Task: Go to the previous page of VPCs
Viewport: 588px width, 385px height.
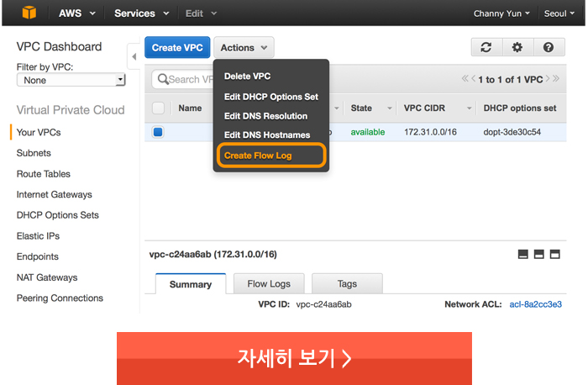Action: [x=473, y=78]
